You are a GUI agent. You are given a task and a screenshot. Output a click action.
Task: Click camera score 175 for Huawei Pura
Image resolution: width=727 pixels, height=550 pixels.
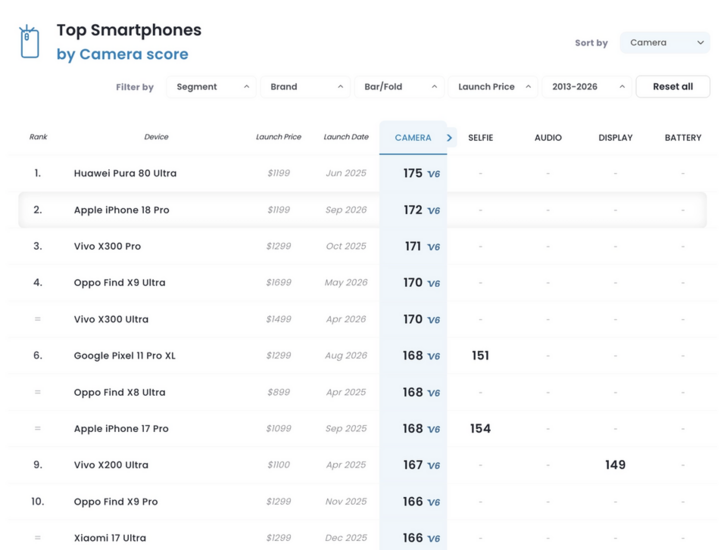tap(413, 173)
